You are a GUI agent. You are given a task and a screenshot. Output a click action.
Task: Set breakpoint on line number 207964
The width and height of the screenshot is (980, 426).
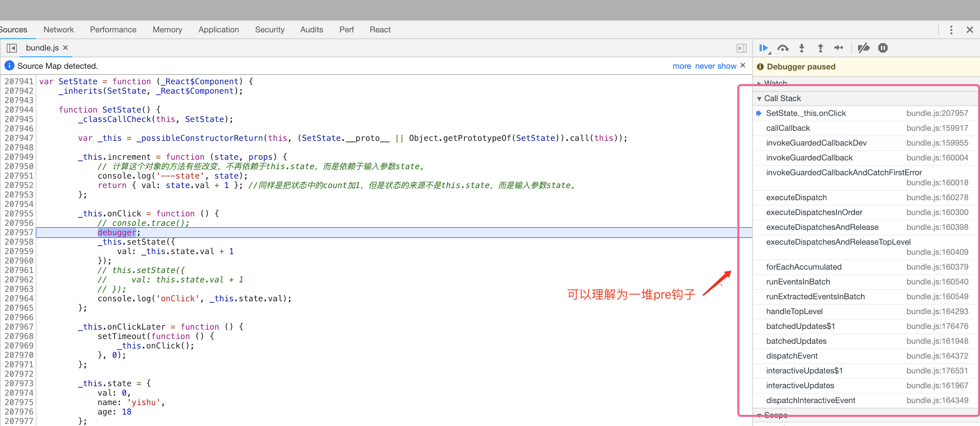click(19, 299)
